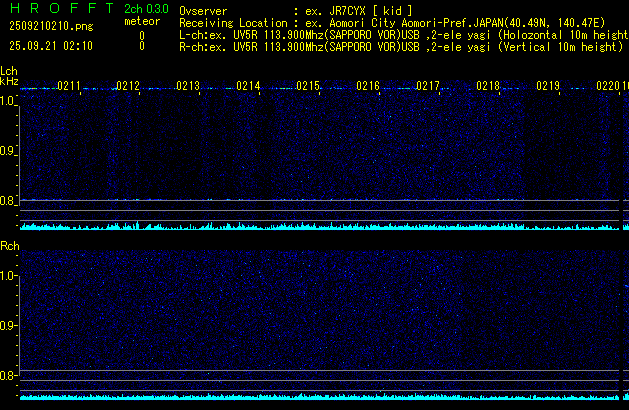Click the 0219 time marker
Viewport: 629px width, 410px height.
pos(547,87)
